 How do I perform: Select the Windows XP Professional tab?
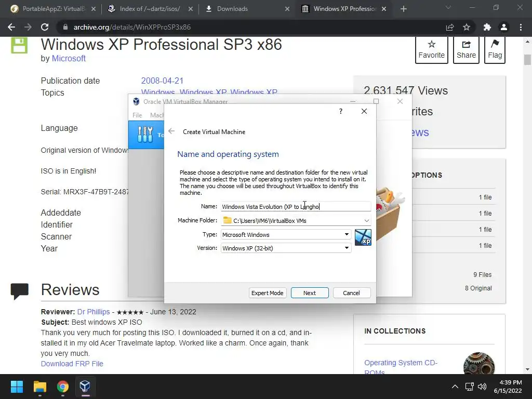pos(344,9)
